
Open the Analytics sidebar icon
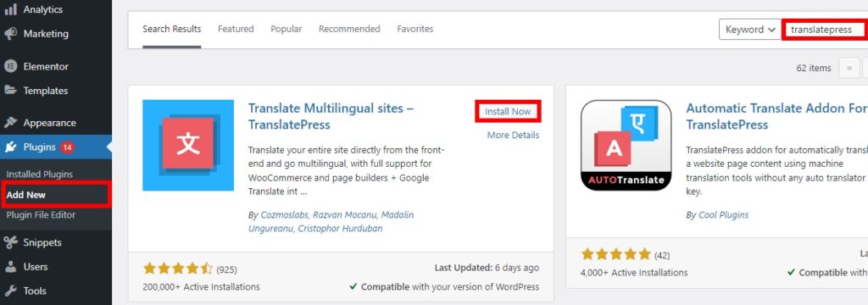(x=10, y=8)
